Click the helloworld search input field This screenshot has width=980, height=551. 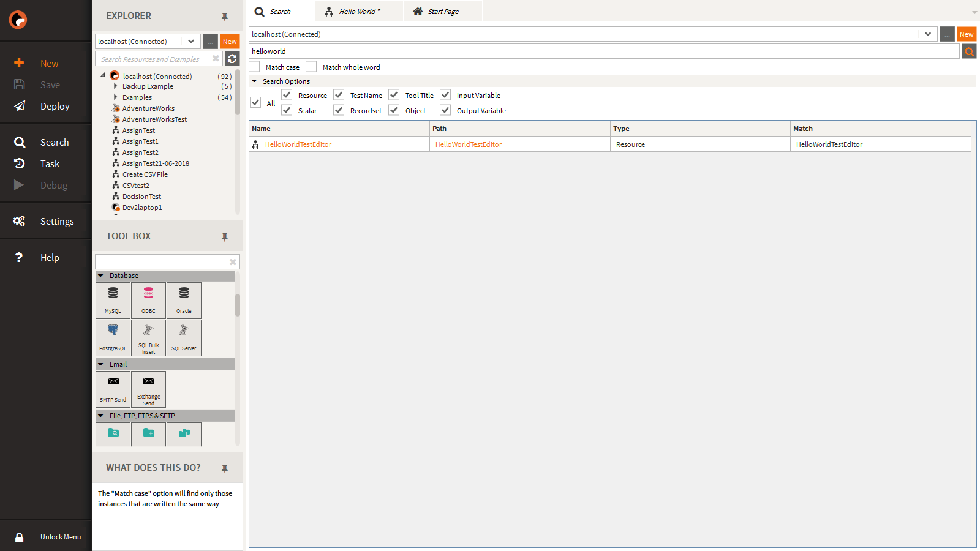pyautogui.click(x=603, y=51)
